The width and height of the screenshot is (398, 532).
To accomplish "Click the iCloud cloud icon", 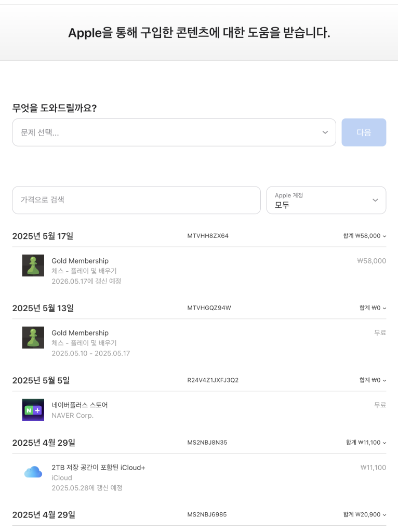I will [x=33, y=472].
